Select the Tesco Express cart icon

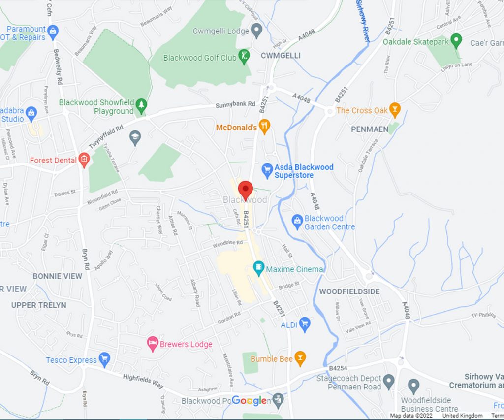coord(104,360)
